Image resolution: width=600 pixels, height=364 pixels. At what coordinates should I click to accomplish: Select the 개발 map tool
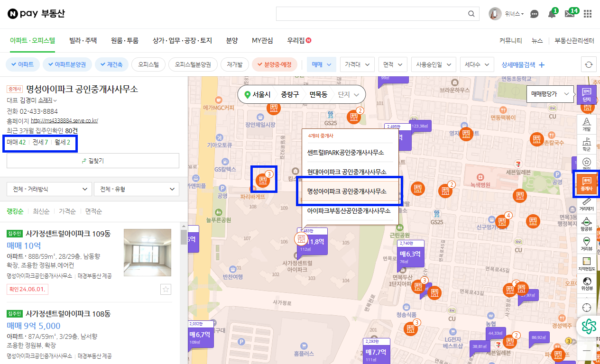tap(587, 124)
